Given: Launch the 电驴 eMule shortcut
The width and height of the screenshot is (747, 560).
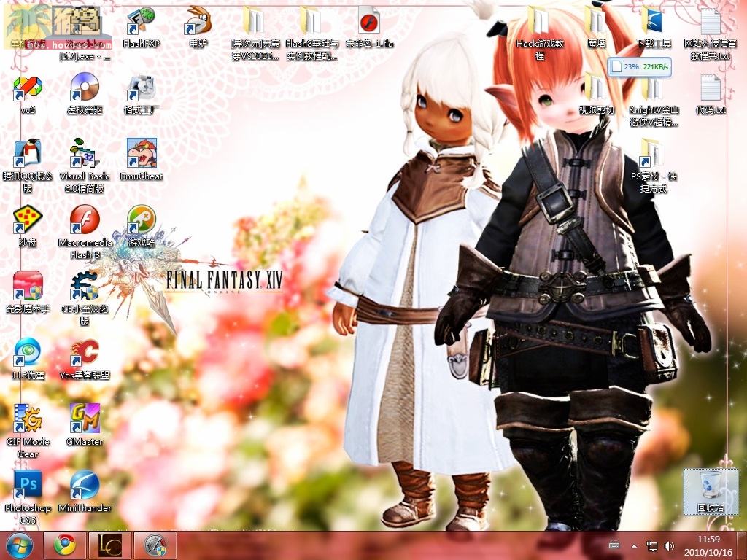Looking at the screenshot, I should click(198, 28).
